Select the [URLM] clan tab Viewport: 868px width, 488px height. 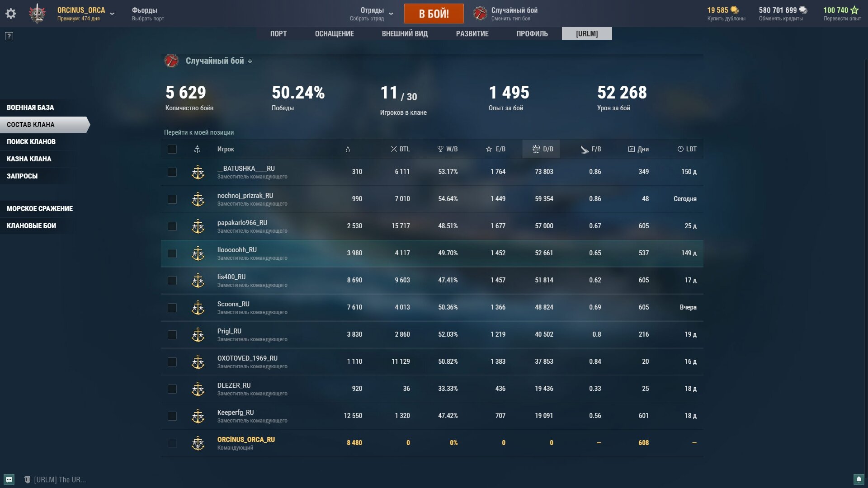click(587, 33)
